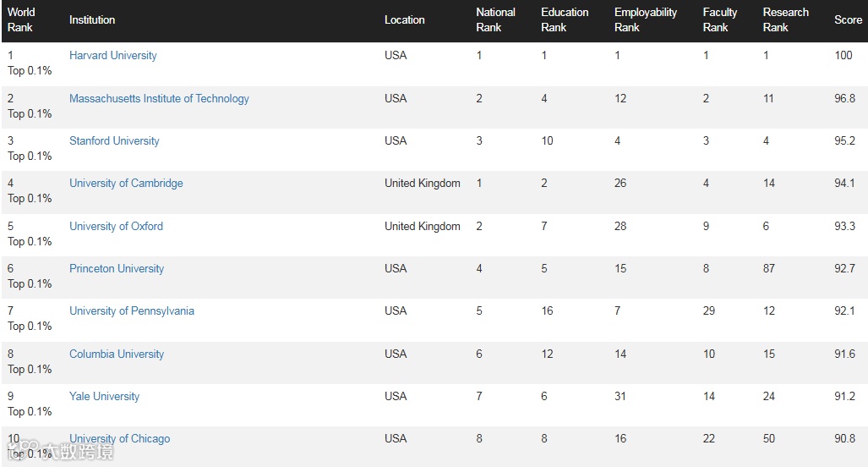Open University of Cambridge page
Image resolution: width=868 pixels, height=467 pixels.
(126, 184)
